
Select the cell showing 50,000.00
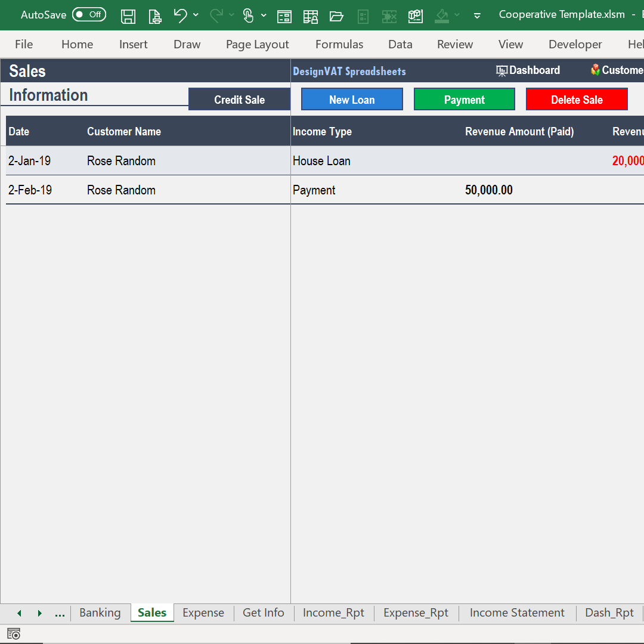(489, 190)
